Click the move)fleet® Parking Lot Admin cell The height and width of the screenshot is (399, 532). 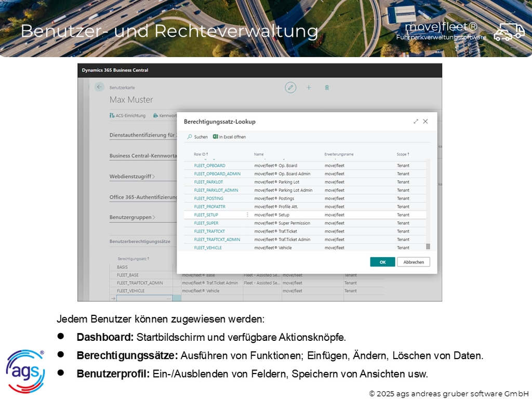point(283,190)
